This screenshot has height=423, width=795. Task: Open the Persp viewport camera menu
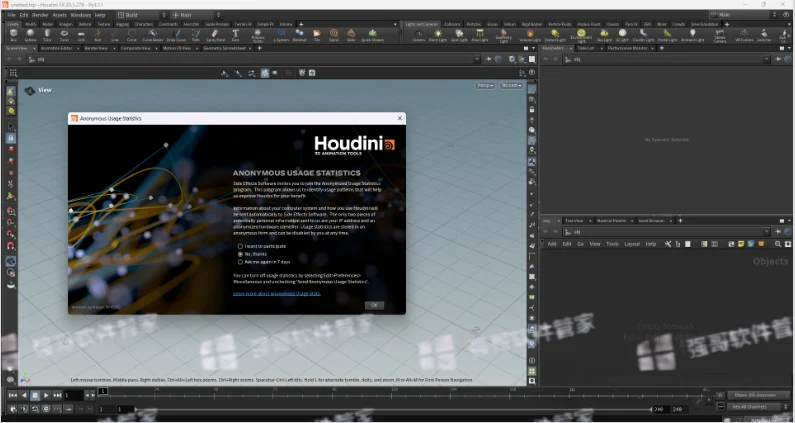click(x=485, y=85)
